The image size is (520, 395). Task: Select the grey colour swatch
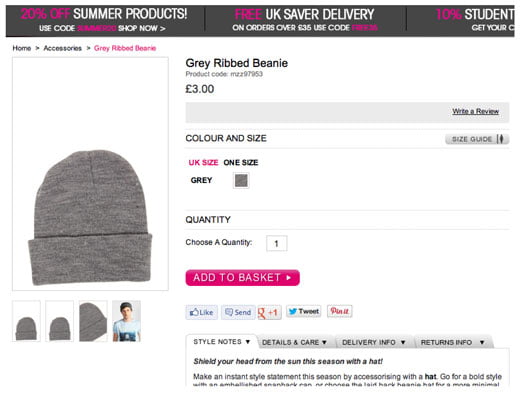point(241,181)
